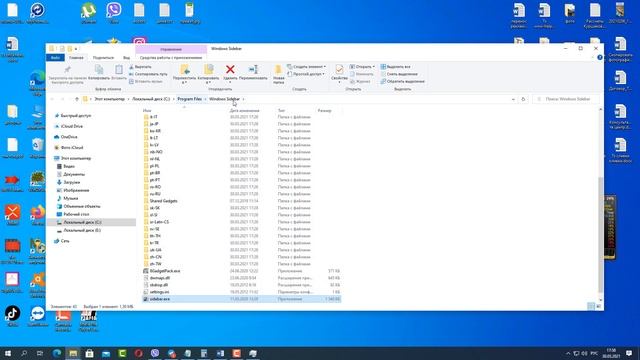Screen dimensions: 640x360
Task: Open TikTok desktop shortcut
Action: (12, 317)
